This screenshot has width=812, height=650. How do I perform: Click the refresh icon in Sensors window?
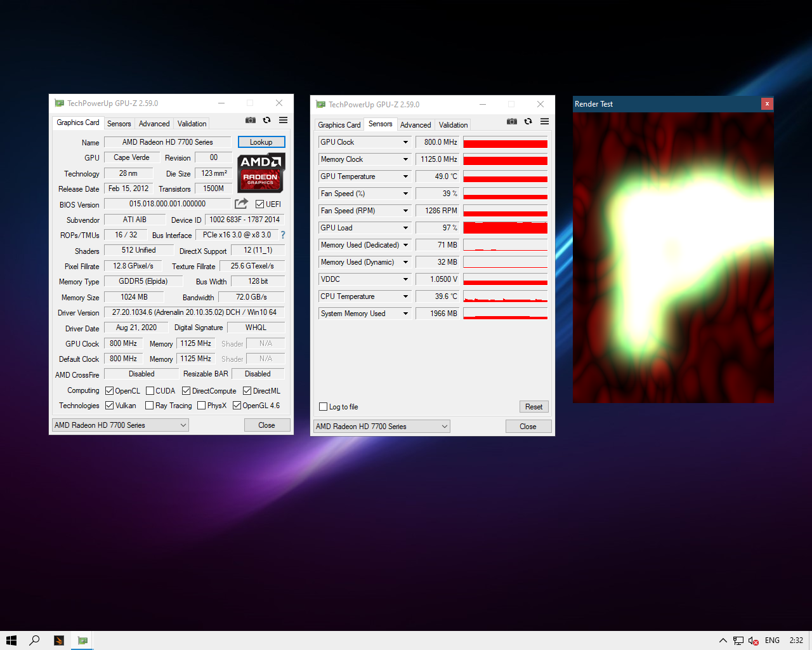[528, 121]
